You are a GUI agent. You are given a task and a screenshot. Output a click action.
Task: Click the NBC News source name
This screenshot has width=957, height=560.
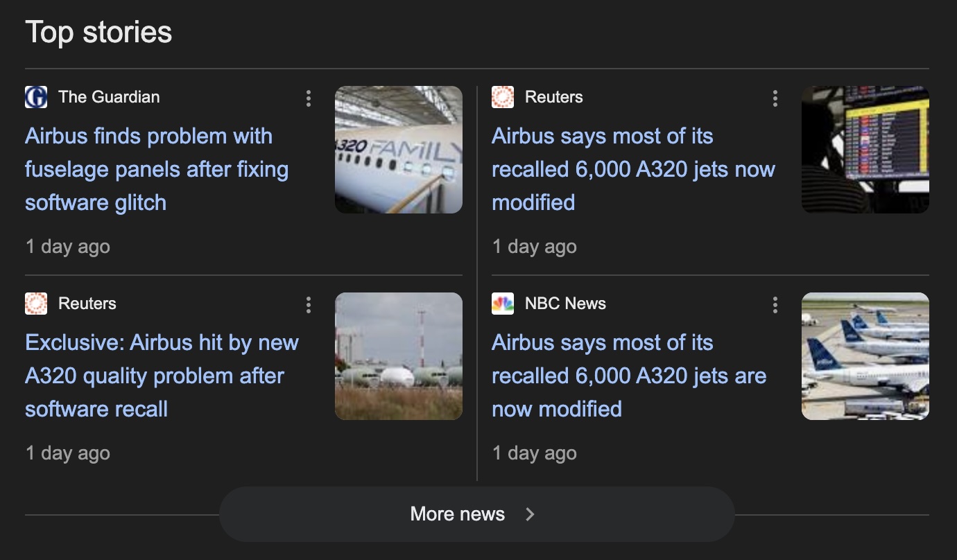click(565, 304)
